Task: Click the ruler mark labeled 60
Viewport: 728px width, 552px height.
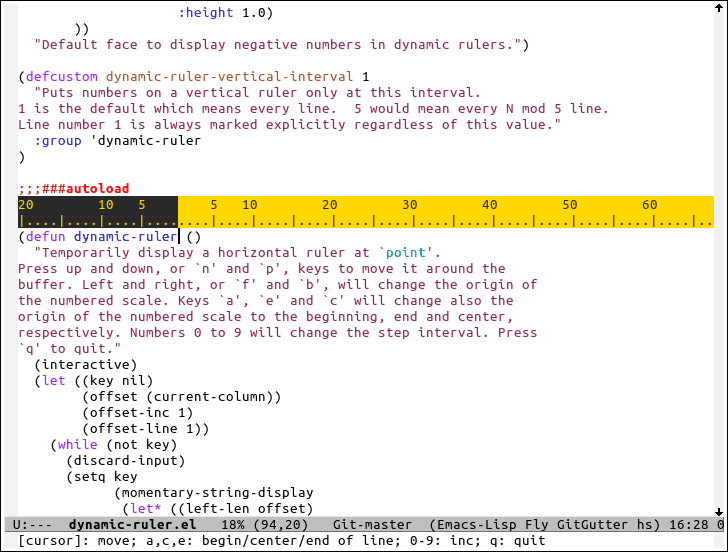Action: tap(650, 205)
